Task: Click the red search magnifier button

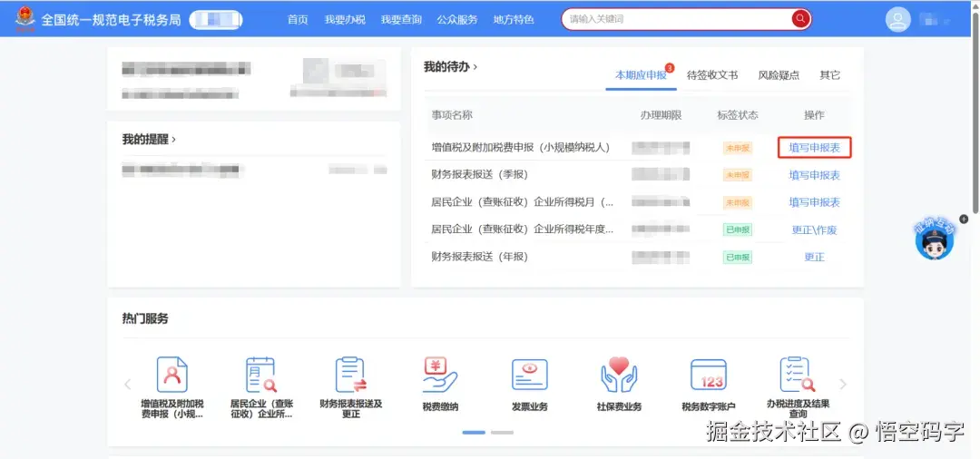Action: coord(800,19)
